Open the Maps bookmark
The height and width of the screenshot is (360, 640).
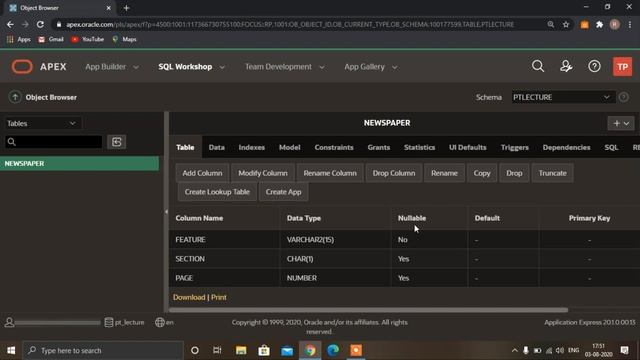click(124, 39)
